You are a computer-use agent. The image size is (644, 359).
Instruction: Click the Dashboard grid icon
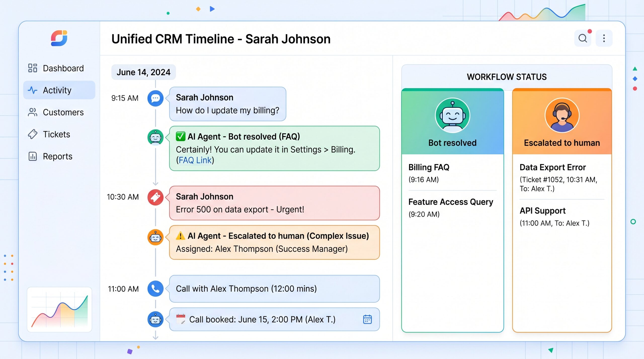point(32,68)
